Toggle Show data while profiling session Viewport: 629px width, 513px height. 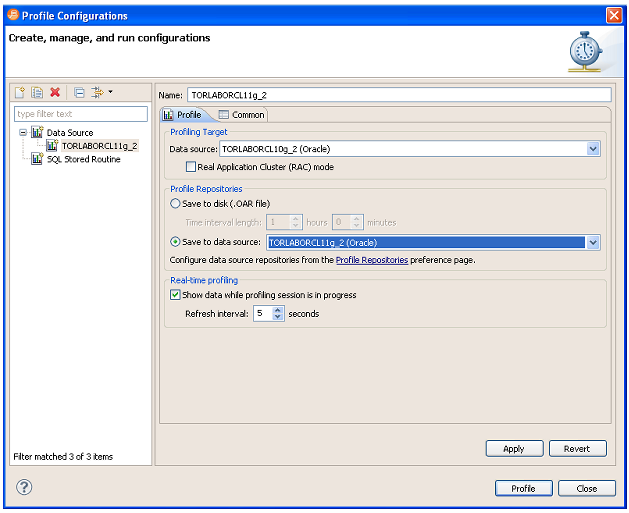tap(175, 294)
